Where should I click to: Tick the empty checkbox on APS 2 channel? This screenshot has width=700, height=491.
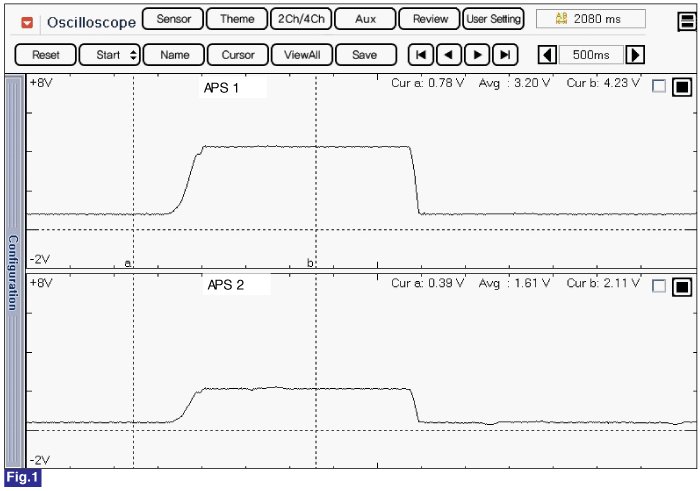[x=659, y=287]
